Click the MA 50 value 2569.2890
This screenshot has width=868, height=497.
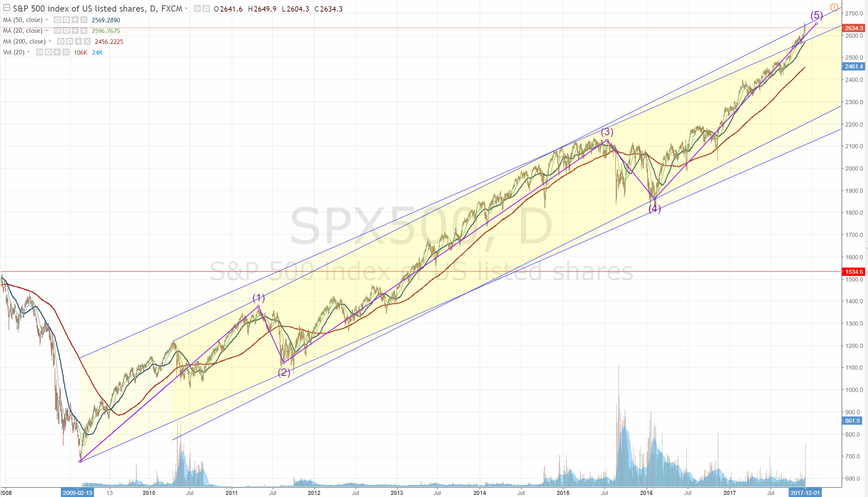click(106, 20)
